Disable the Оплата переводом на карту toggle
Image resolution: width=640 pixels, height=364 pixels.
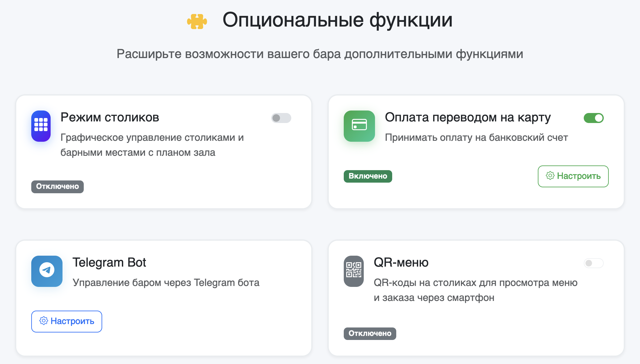[593, 118]
